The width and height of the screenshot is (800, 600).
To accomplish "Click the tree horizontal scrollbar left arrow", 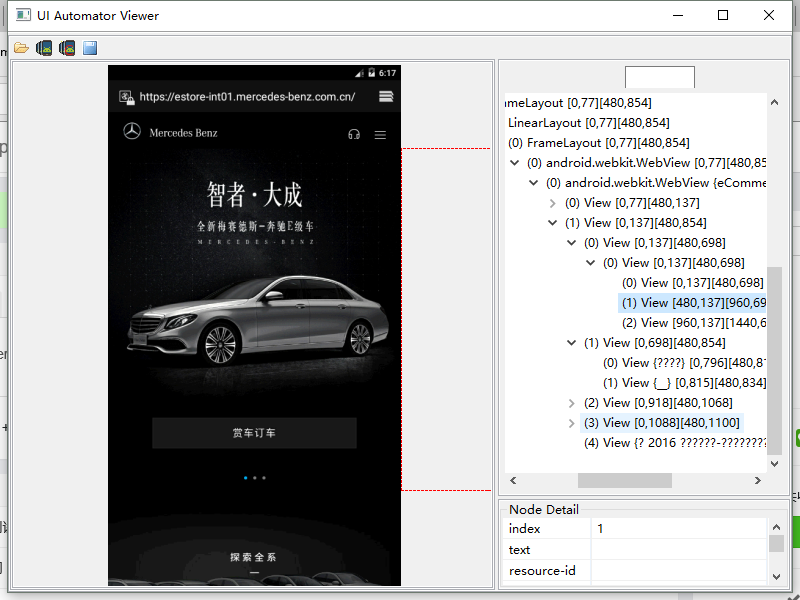I will 513,481.
